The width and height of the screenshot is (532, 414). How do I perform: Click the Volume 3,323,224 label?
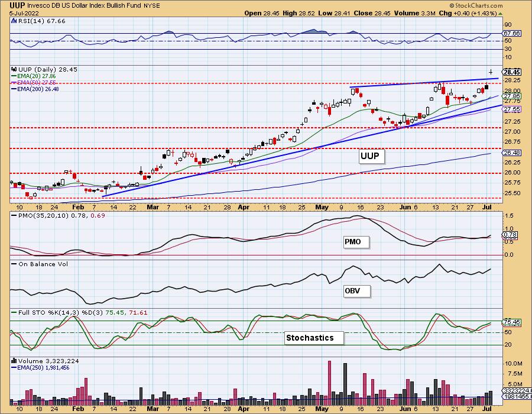click(45, 361)
